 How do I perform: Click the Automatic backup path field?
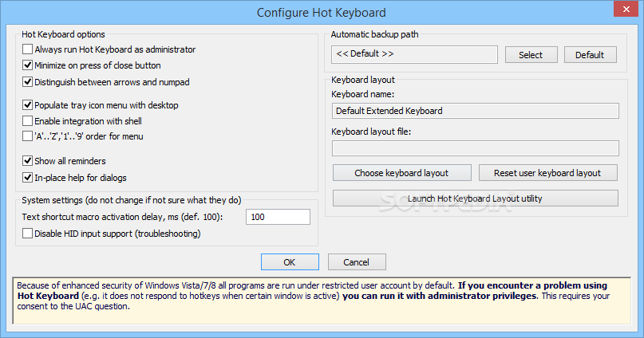point(414,54)
